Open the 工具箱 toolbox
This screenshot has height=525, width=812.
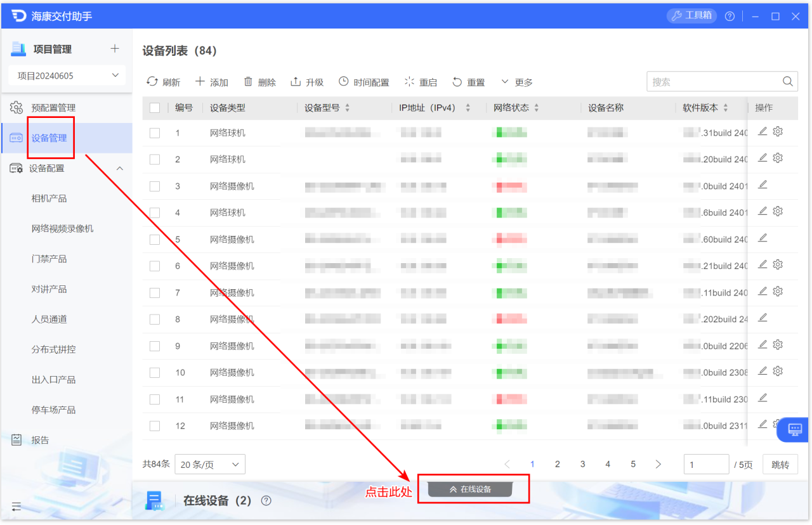691,16
